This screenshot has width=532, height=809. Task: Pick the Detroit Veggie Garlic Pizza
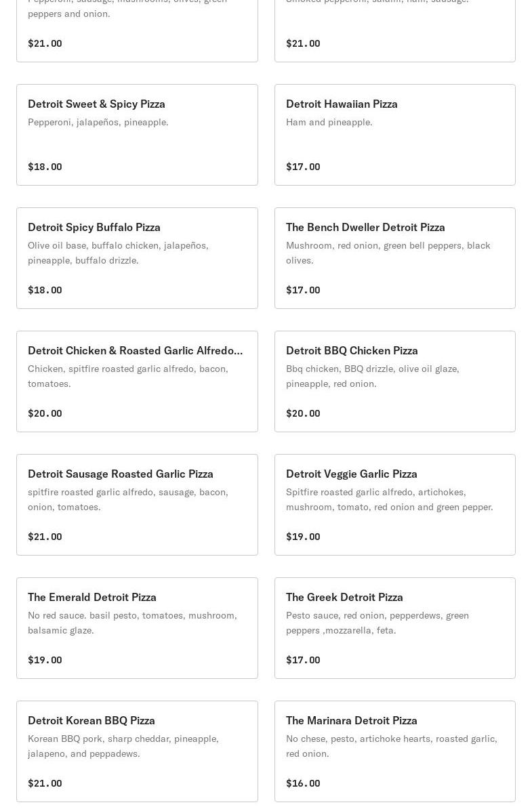(352, 474)
